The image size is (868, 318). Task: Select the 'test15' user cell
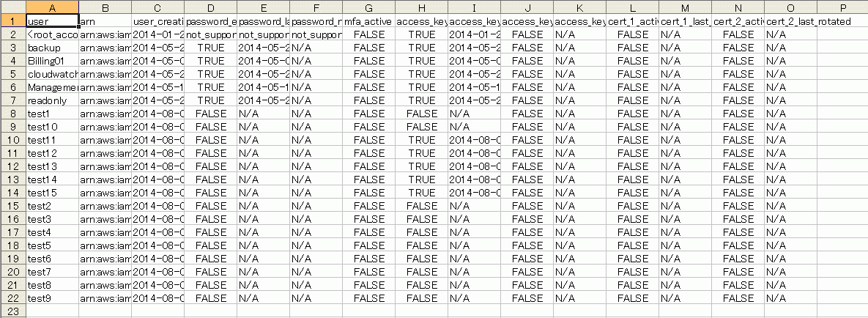(x=52, y=193)
